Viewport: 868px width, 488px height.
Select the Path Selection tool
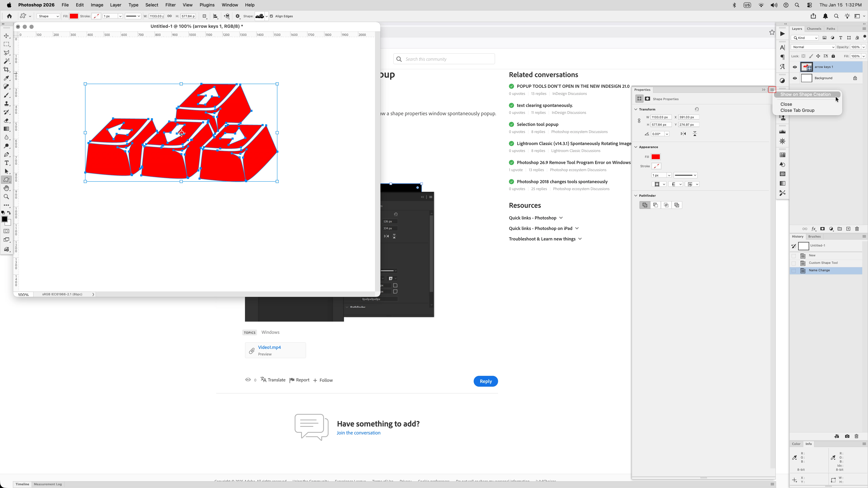pyautogui.click(x=6, y=171)
